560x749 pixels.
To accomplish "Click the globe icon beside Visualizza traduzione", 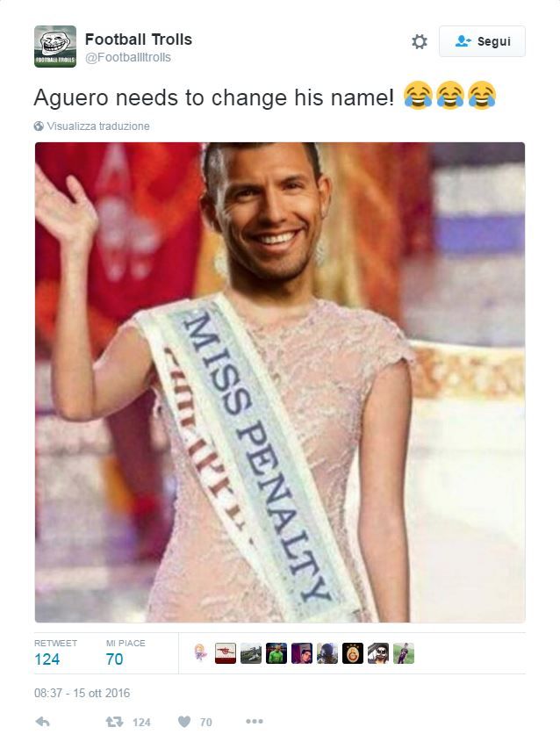I will point(39,126).
